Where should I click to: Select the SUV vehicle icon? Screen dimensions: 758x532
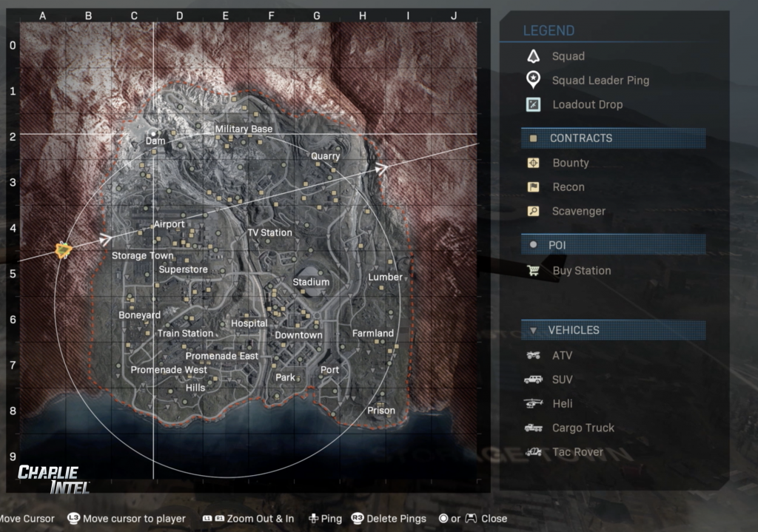pos(533,380)
